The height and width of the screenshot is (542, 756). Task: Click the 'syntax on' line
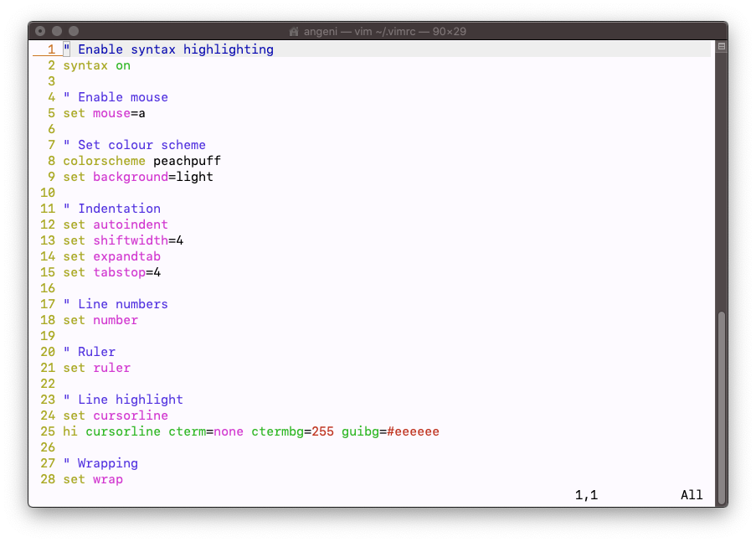tap(97, 65)
